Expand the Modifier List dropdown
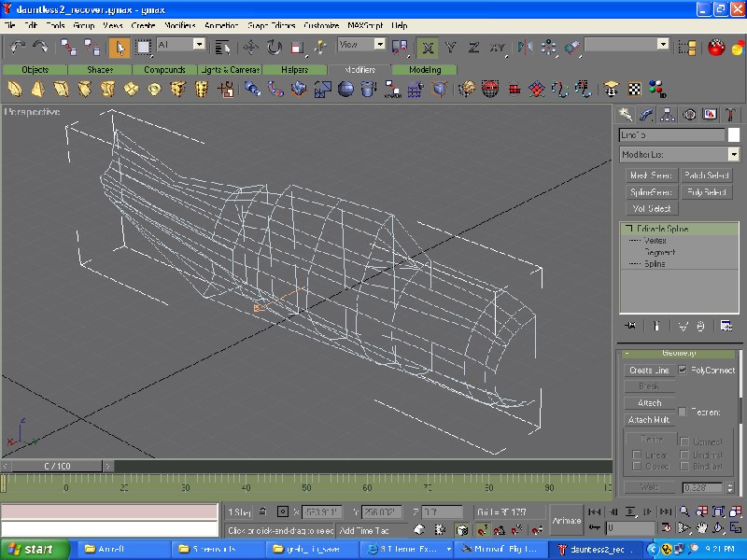This screenshot has width=747, height=560. tap(733, 155)
